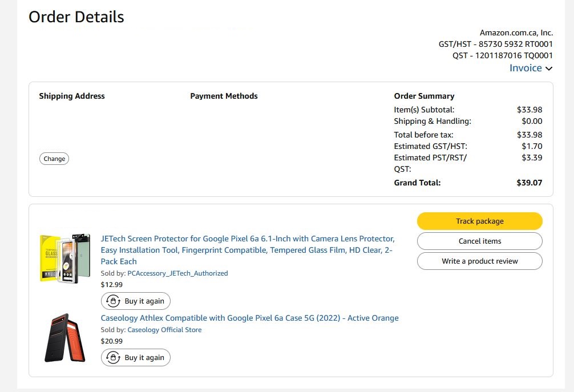
Task: Open the JETech Screen Protector product image
Action: point(65,257)
